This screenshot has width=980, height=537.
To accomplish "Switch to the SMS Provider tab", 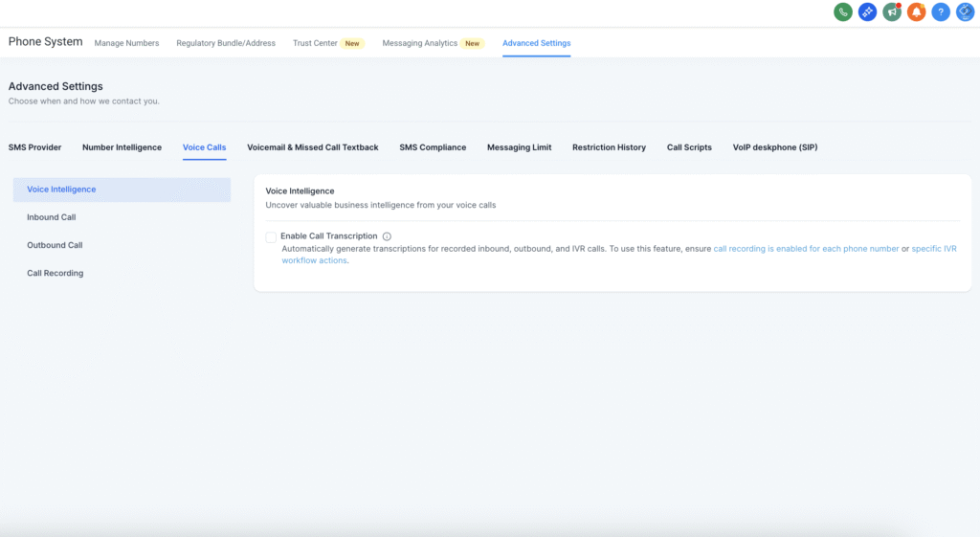I will click(35, 147).
